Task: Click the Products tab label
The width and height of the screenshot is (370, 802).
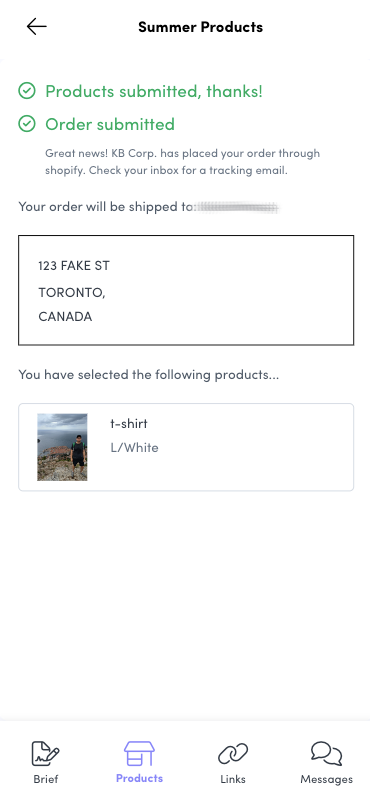Action: click(139, 778)
